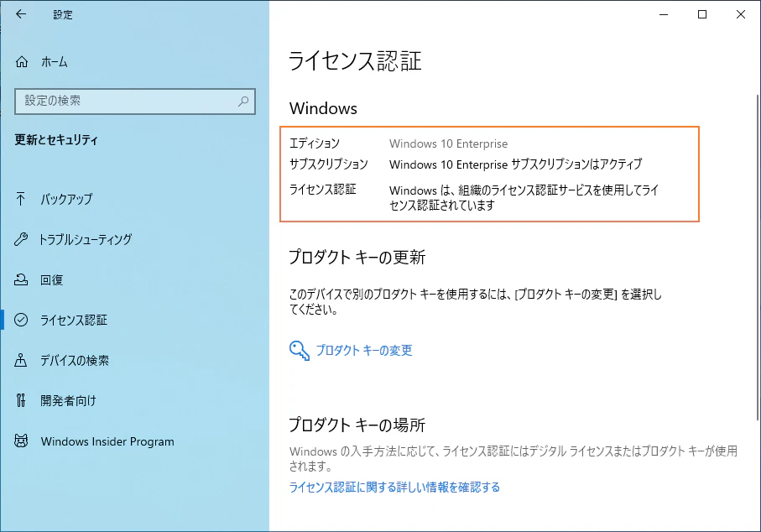Viewport: 761px width, 532px height.
Task: Click the 開発者向け tools icon
Action: click(x=21, y=400)
